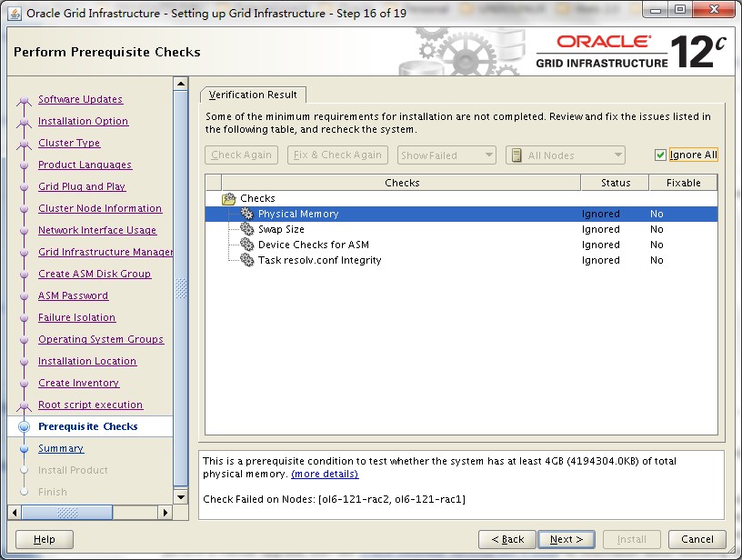Click the Help button

point(45,539)
